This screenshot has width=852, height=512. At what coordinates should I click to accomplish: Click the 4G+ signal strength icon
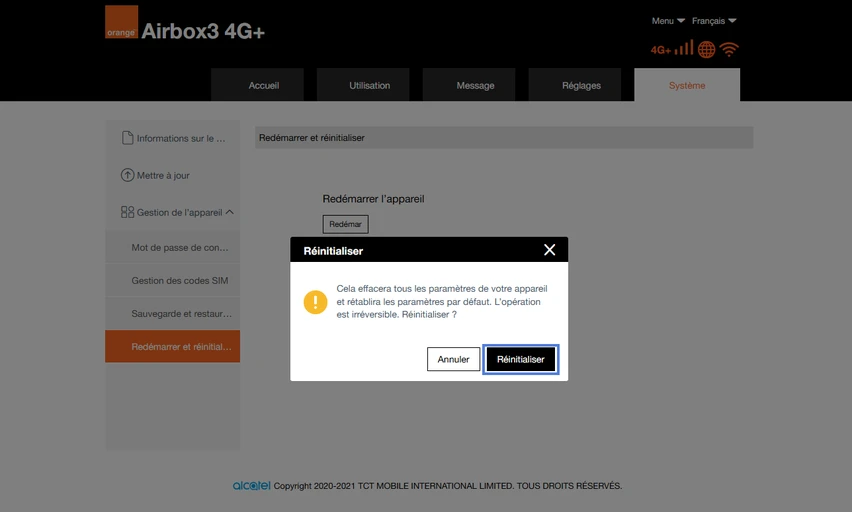[x=672, y=48]
